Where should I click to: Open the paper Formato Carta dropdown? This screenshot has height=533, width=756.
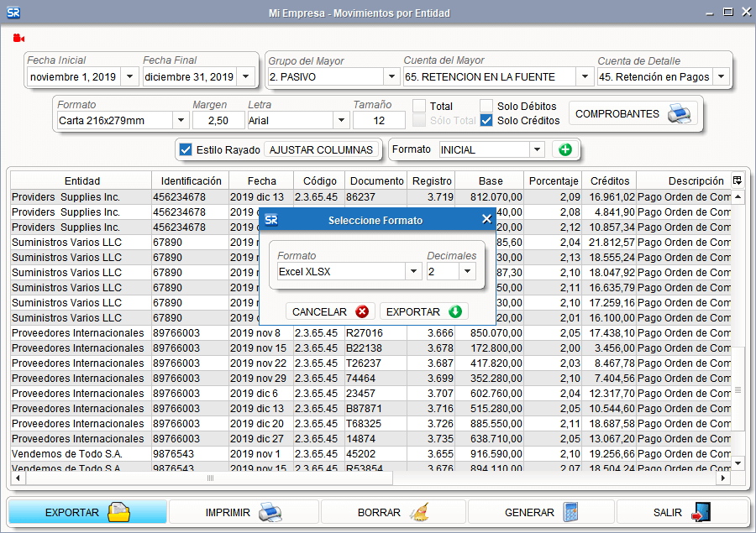pyautogui.click(x=181, y=120)
